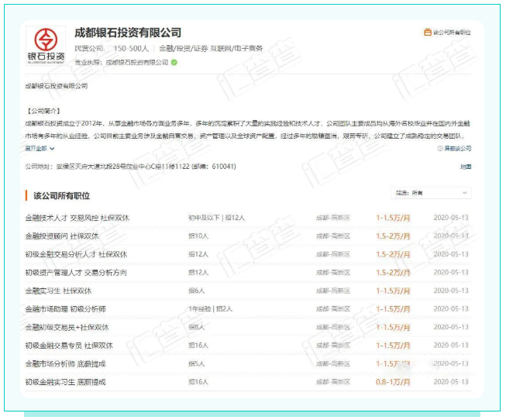The height and width of the screenshot is (420, 506).
Task: Open job 金融投资顾问 社保双休
Action: coord(62,236)
